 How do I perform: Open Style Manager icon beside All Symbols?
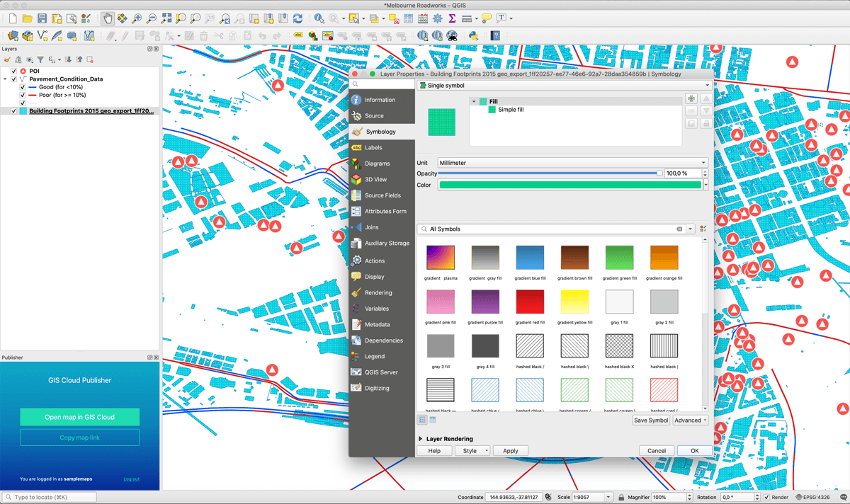(703, 229)
